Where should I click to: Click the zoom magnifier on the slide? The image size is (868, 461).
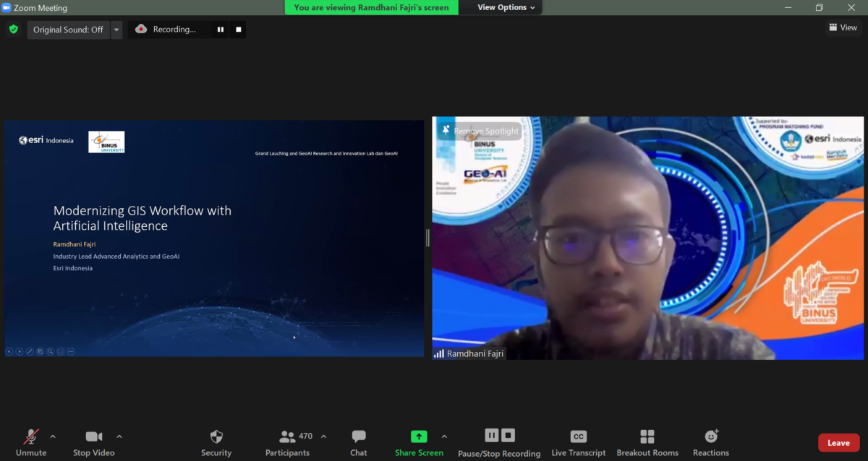coord(50,352)
